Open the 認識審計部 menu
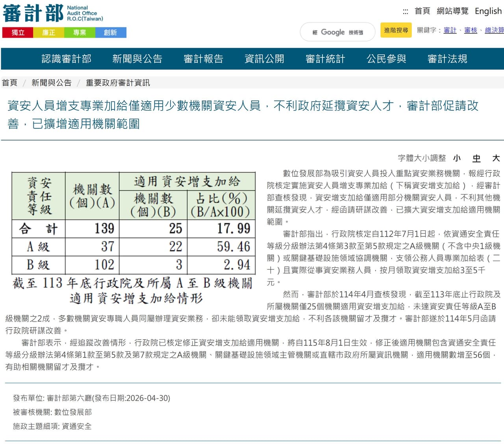Image resolution: width=504 pixels, height=444 pixels. 67,59
